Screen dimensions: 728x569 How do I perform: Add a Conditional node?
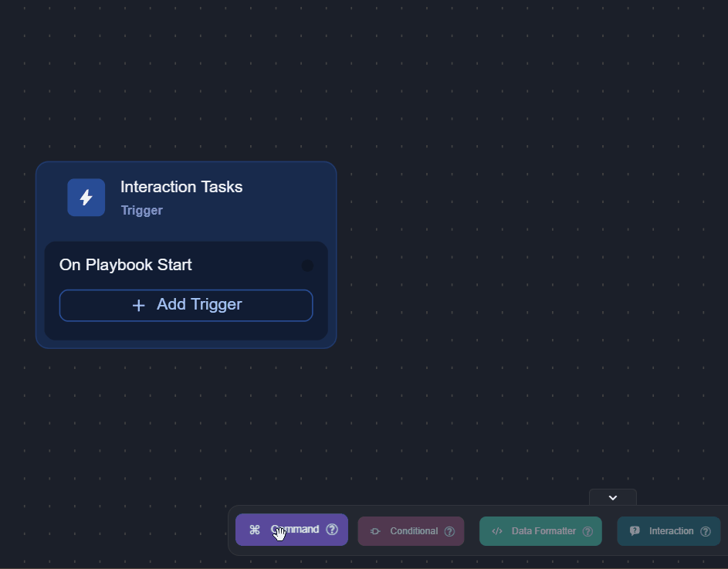point(411,531)
